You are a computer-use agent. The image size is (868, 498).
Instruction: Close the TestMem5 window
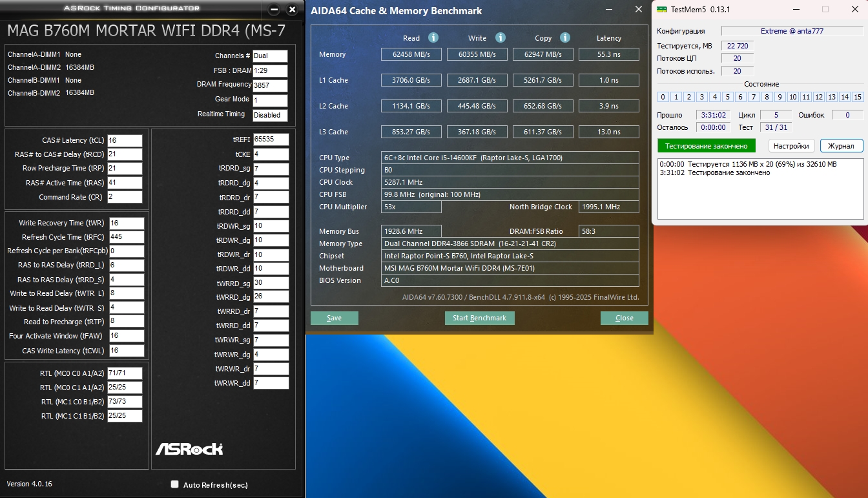click(x=853, y=9)
